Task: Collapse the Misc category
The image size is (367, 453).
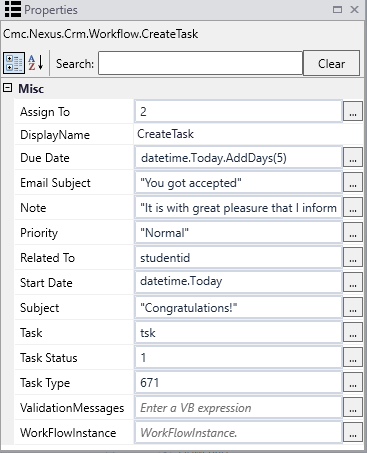Action: [x=7, y=88]
